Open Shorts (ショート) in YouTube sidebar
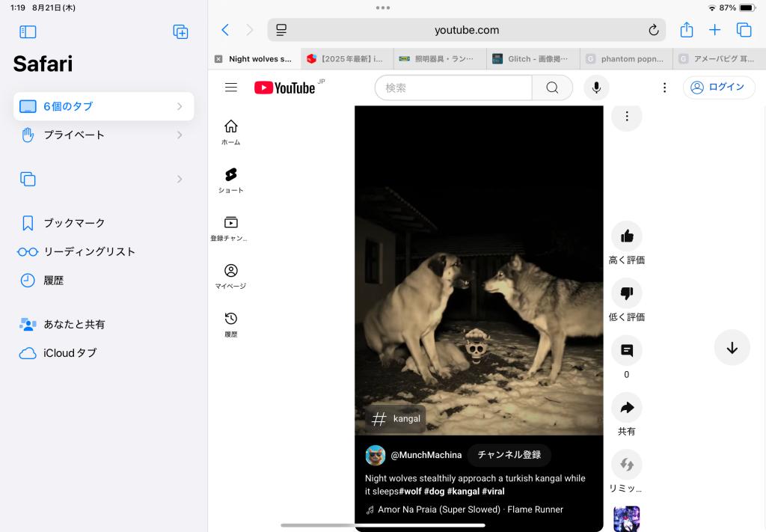Screen dimensions: 766x532 click(x=231, y=180)
